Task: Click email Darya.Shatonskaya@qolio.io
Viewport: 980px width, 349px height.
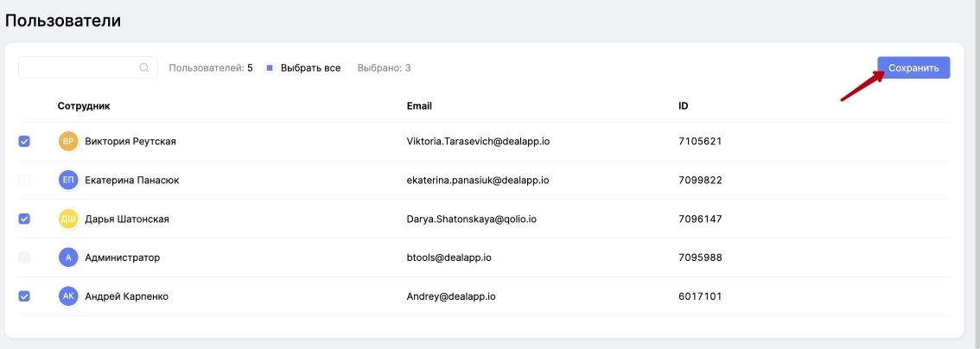Action: [x=471, y=219]
